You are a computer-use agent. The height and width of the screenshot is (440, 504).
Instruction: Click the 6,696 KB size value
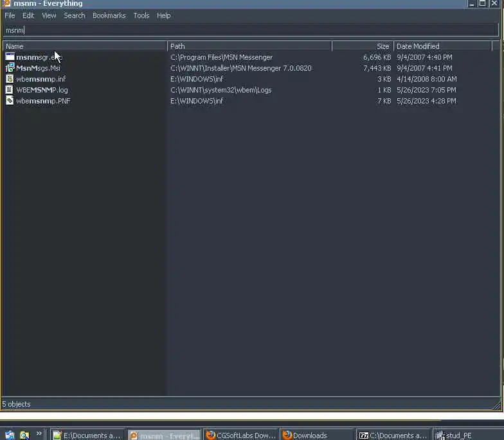[x=377, y=57]
